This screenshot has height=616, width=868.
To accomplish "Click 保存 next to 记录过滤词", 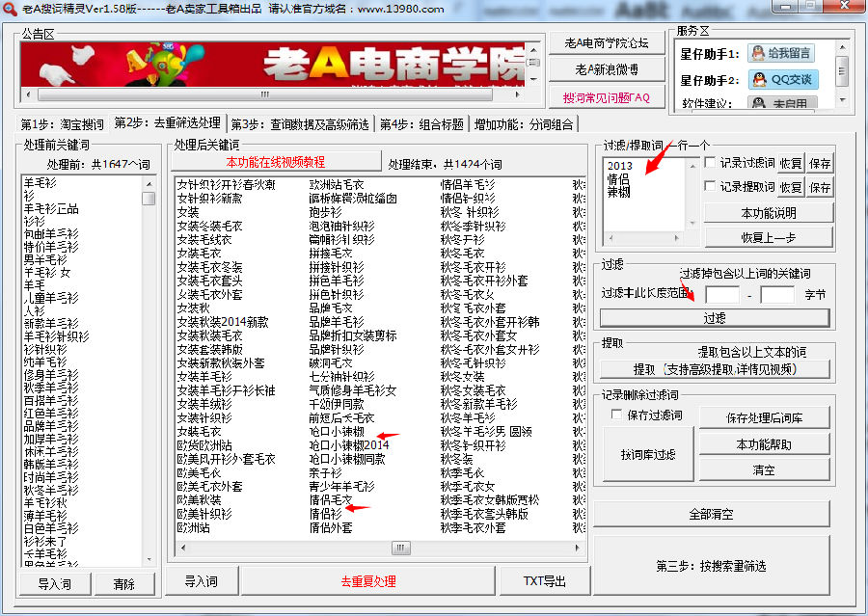I will coord(820,163).
